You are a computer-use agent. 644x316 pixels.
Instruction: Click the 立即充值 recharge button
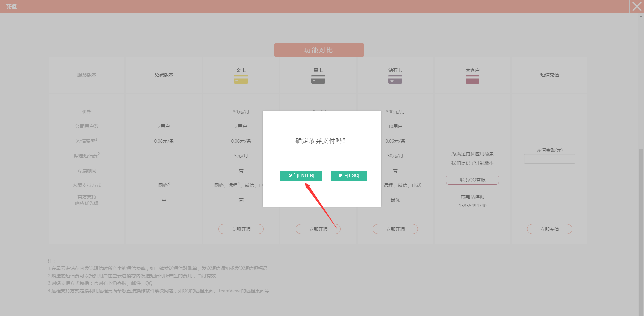pyautogui.click(x=549, y=229)
